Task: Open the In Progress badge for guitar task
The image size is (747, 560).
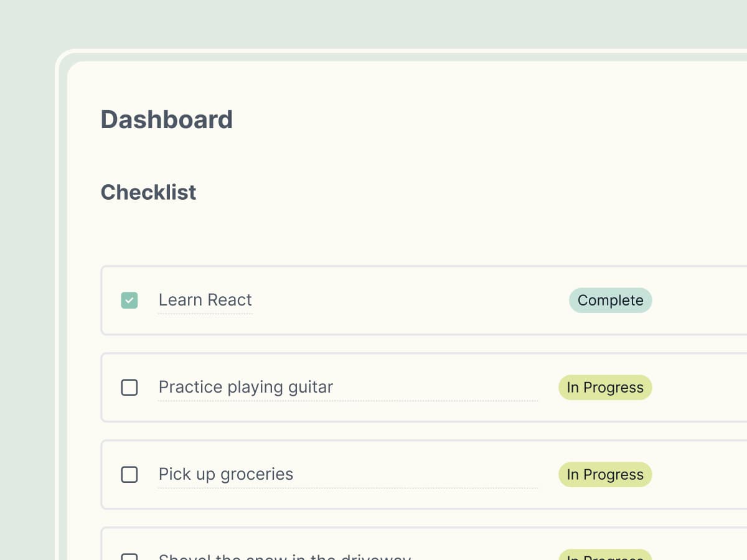Action: pyautogui.click(x=604, y=388)
